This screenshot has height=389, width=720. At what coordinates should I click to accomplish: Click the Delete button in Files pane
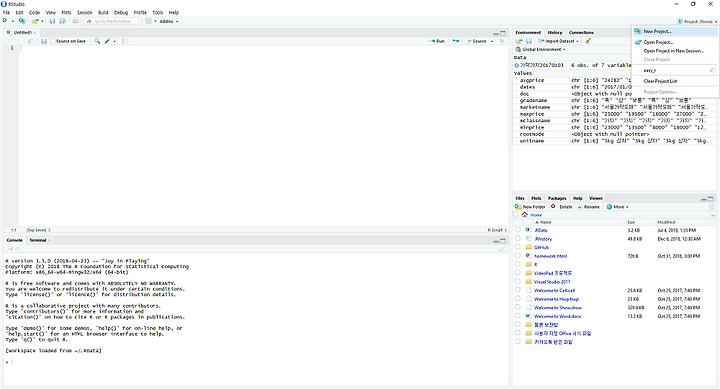tap(562, 207)
